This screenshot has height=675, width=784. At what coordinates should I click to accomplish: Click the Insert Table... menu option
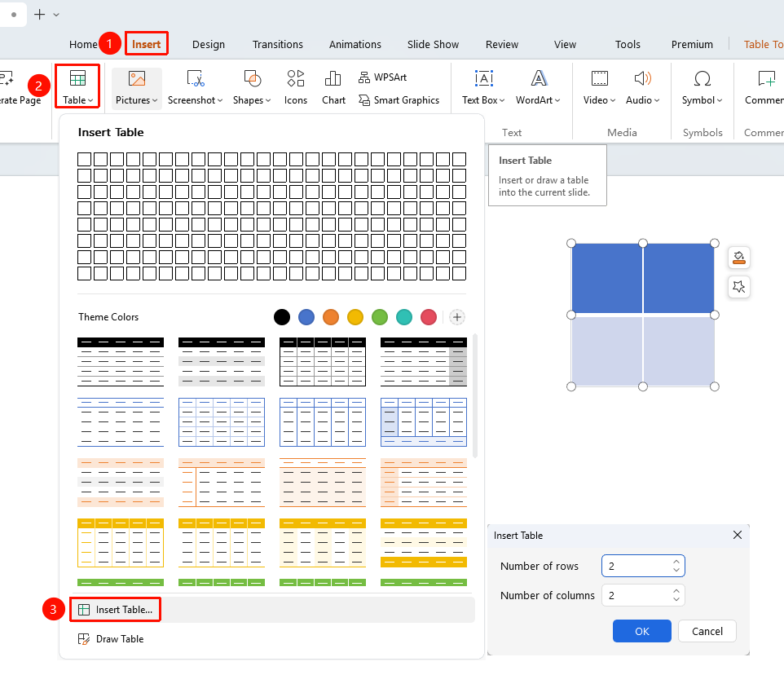point(272,610)
